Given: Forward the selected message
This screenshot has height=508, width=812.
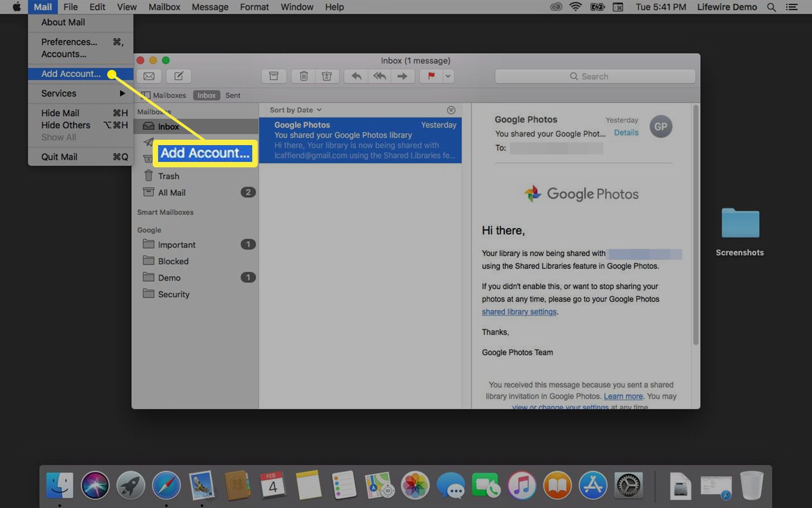Looking at the screenshot, I should (402, 76).
